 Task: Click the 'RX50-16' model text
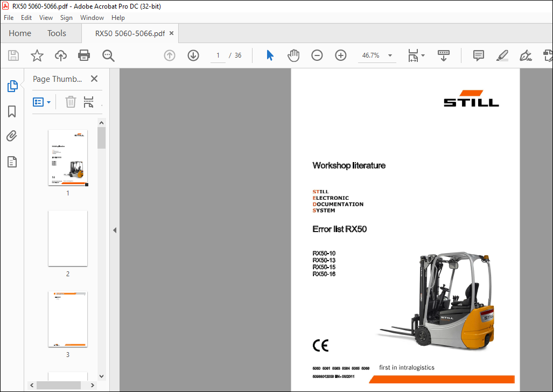coord(324,274)
